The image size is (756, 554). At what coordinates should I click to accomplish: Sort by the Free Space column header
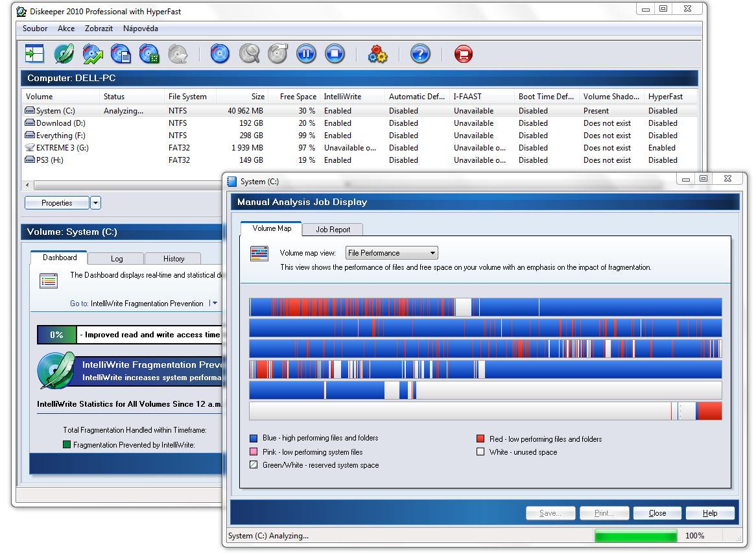tap(294, 97)
